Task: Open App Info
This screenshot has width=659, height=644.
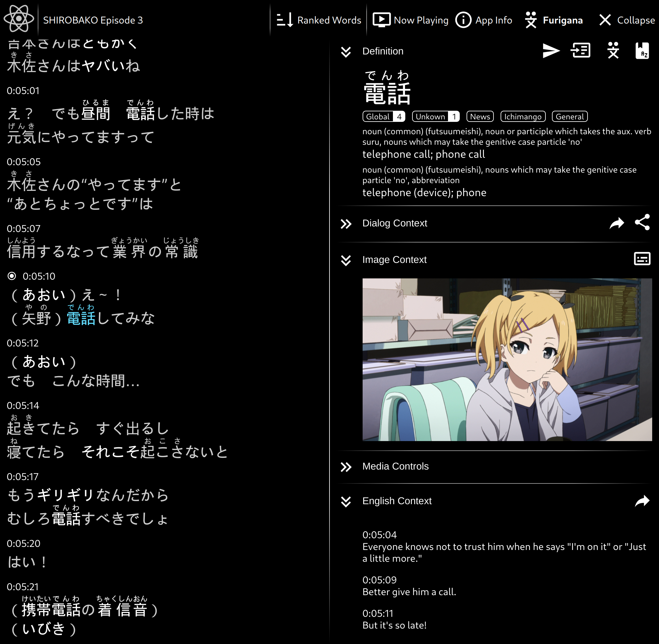Action: pyautogui.click(x=484, y=20)
